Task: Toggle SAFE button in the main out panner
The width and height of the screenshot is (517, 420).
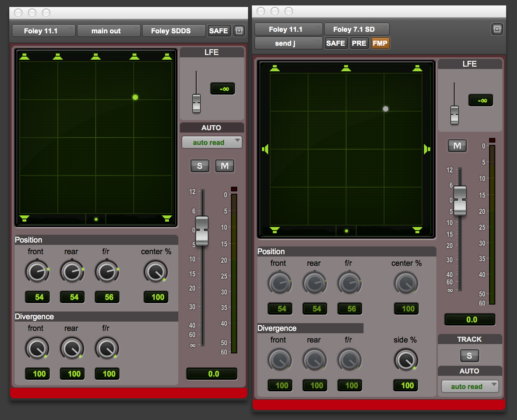Action: point(219,31)
